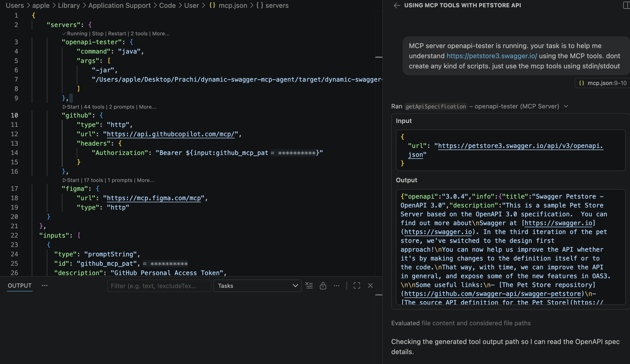Open the api.githubcopilot.com/mcp URL link

tap(171, 134)
